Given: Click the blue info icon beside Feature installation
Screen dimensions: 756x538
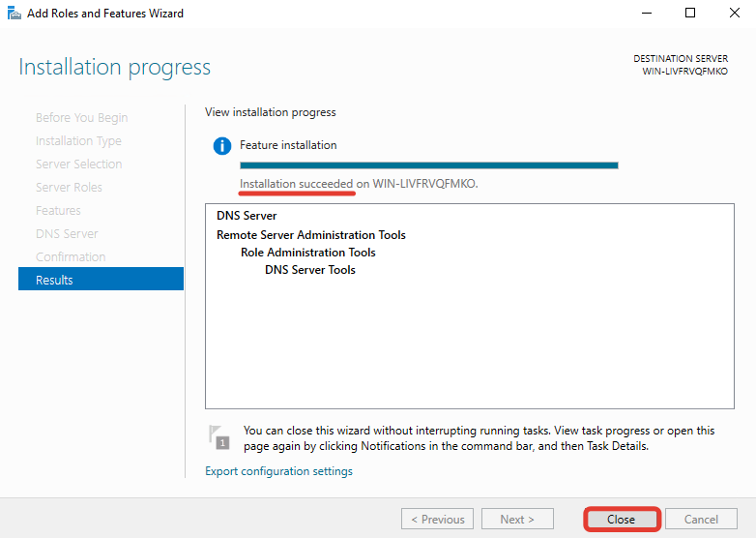Looking at the screenshot, I should (222, 146).
